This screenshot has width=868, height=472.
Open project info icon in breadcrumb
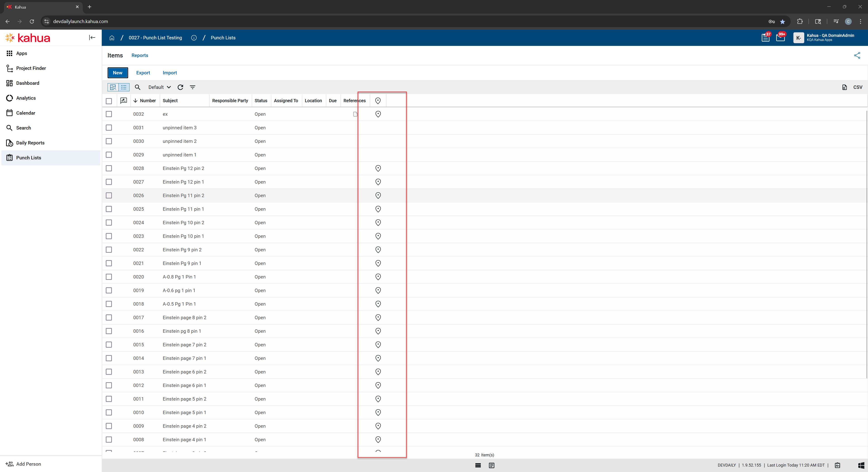point(194,38)
